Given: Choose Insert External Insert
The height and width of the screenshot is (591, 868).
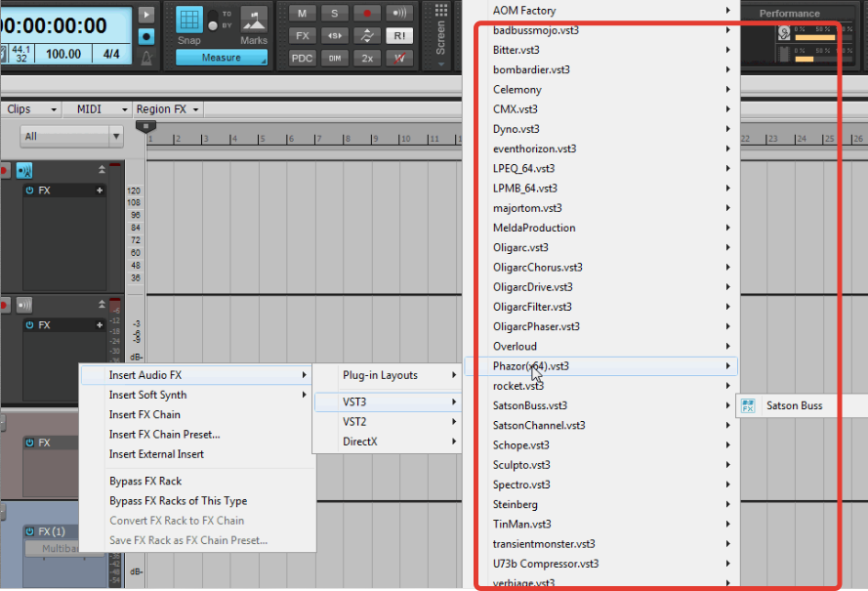Looking at the screenshot, I should pos(196,454).
